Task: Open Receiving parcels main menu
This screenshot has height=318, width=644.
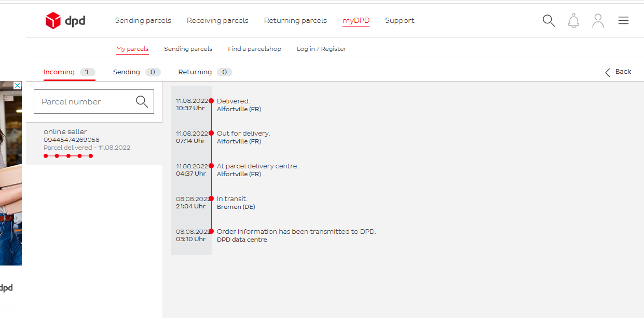Action: [217, 21]
